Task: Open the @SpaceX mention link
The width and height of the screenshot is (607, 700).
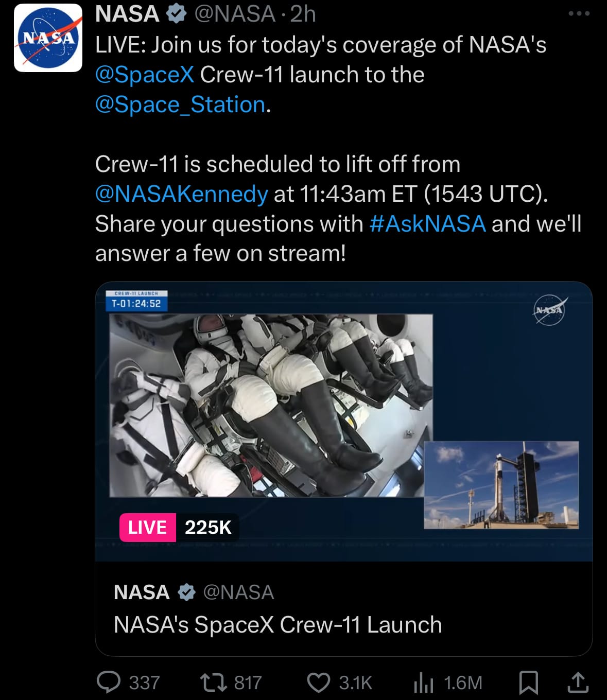Action: pos(145,75)
